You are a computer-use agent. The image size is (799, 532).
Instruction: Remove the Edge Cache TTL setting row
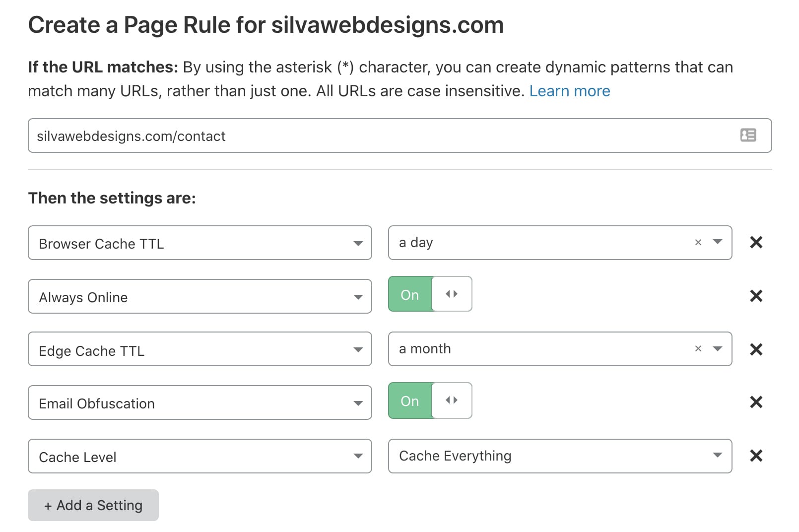point(756,349)
